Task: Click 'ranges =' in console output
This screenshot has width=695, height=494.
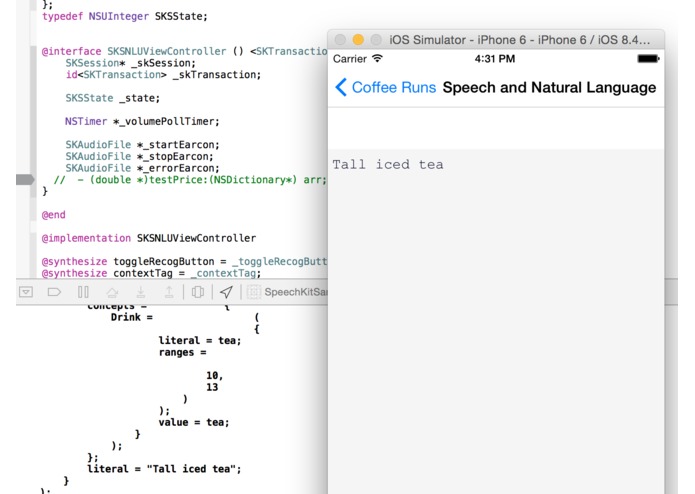Action: pyautogui.click(x=183, y=352)
